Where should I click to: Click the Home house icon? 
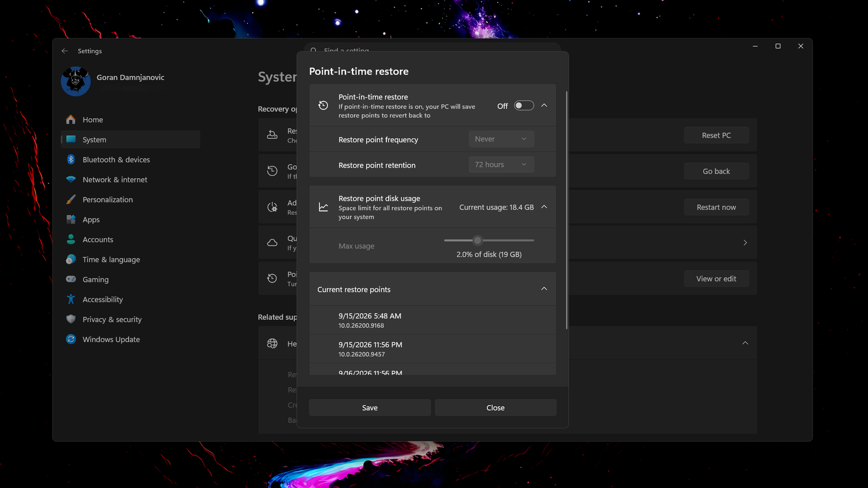coord(71,120)
